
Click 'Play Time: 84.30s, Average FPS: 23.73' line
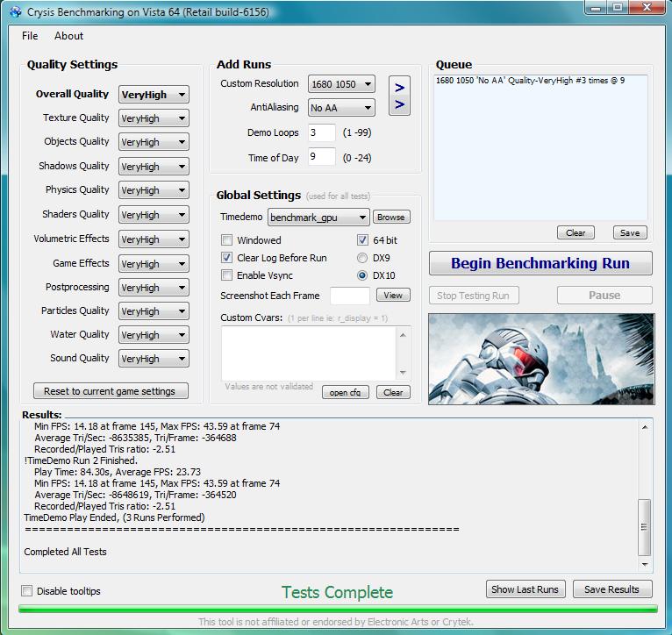(118, 472)
